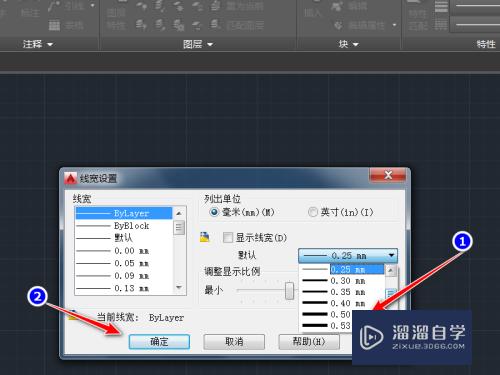This screenshot has height=375, width=500.
Task: Click the table icon in the 注释 panel
Action: [54, 25]
